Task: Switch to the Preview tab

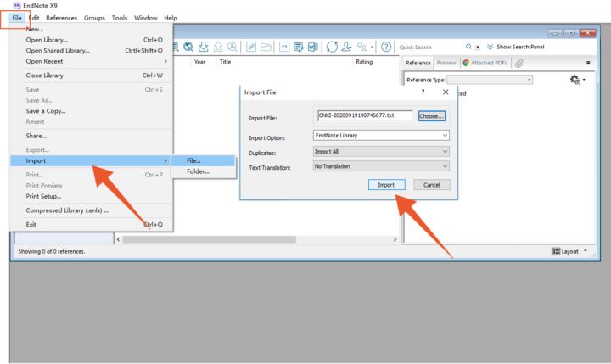Action: 446,63
